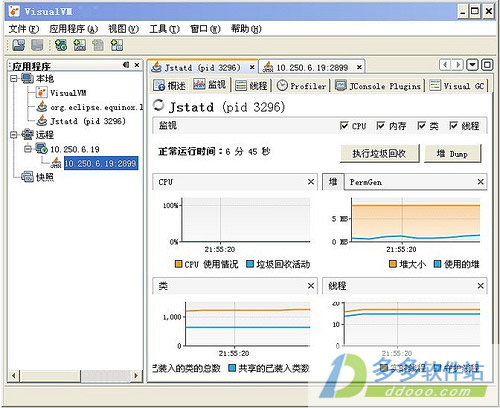The width and height of the screenshot is (500, 408).
Task: Click the VisualVM app icon in title bar
Action: (x=14, y=11)
